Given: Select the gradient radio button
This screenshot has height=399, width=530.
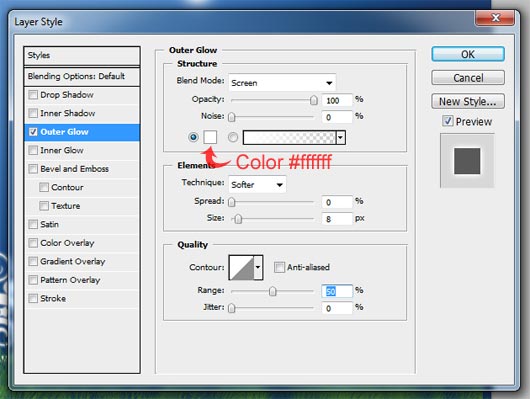Looking at the screenshot, I should coord(233,137).
